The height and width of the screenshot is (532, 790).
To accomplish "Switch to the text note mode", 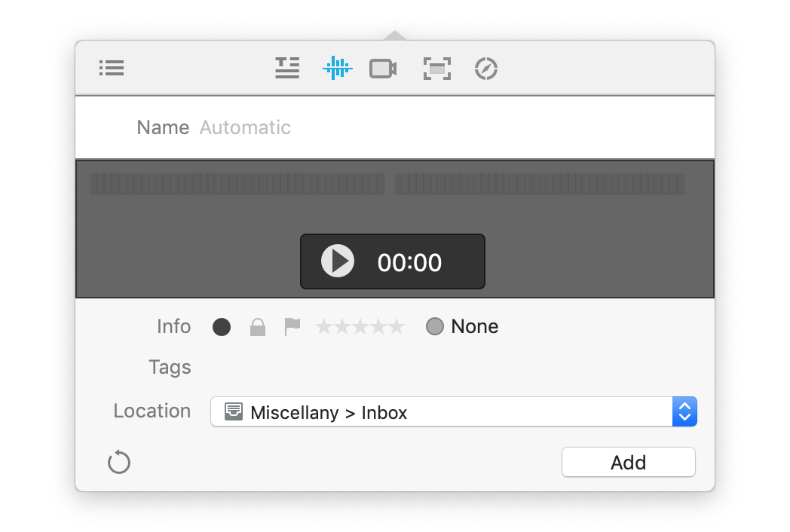I will click(x=287, y=69).
